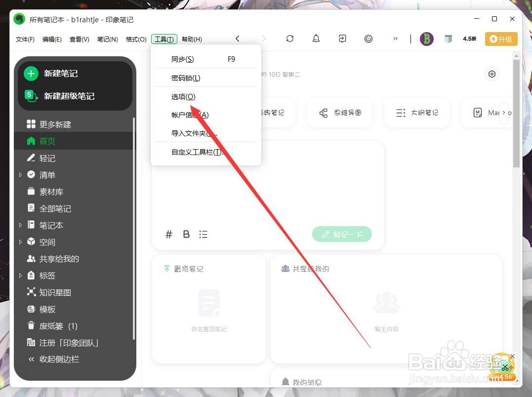532x397 pixels.
Task: Open 首页 in the sidebar
Action: pos(75,141)
